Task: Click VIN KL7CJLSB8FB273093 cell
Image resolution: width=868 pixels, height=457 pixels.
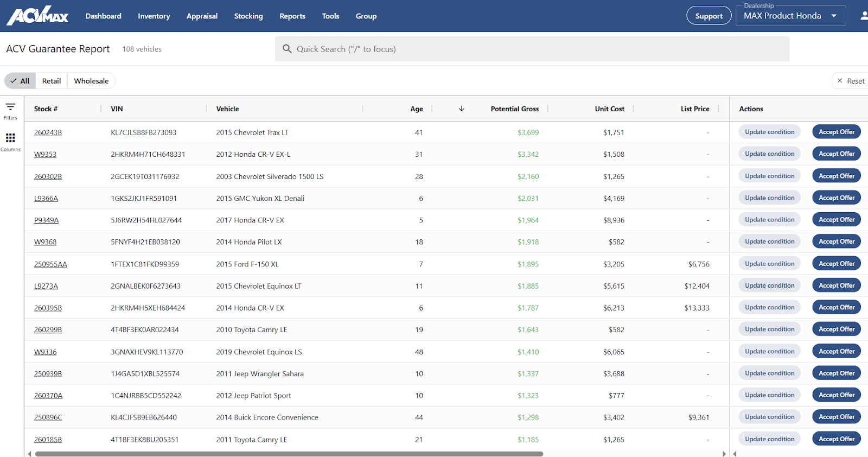Action: (143, 132)
